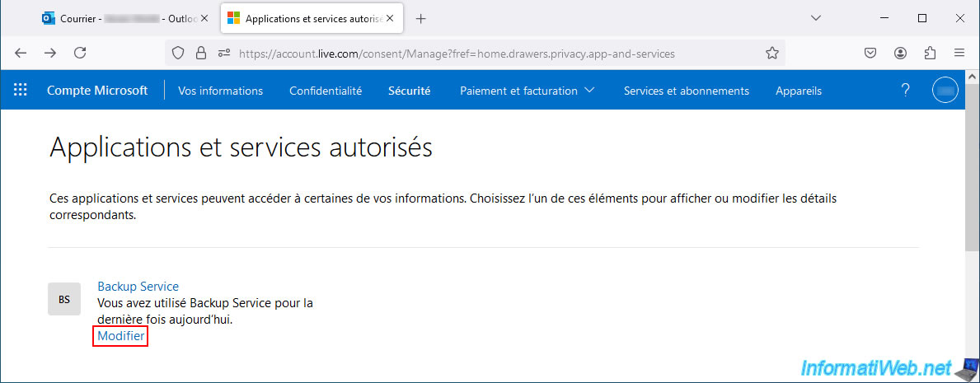This screenshot has height=383, width=980.
Task: Open the Confidentialité menu item
Action: (326, 91)
